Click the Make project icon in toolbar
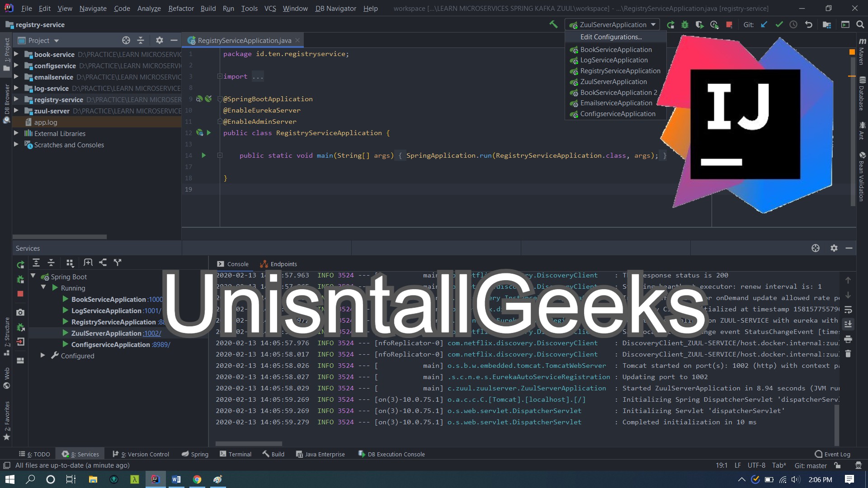Image resolution: width=868 pixels, height=488 pixels. 554,24
